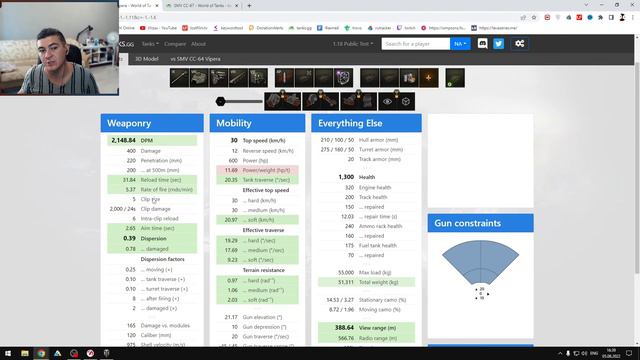This screenshot has width=640, height=360.
Task: Open the DonationAlerts bookmark
Action: [x=266, y=28]
